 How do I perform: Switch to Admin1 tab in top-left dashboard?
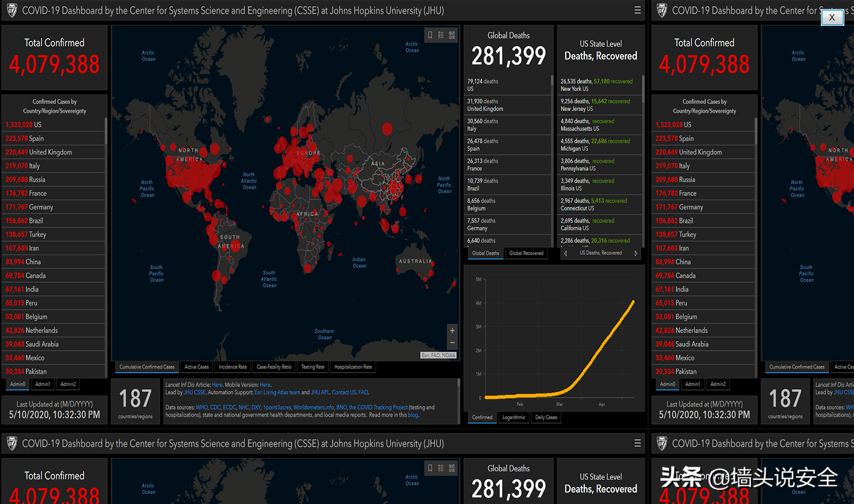[x=43, y=384]
